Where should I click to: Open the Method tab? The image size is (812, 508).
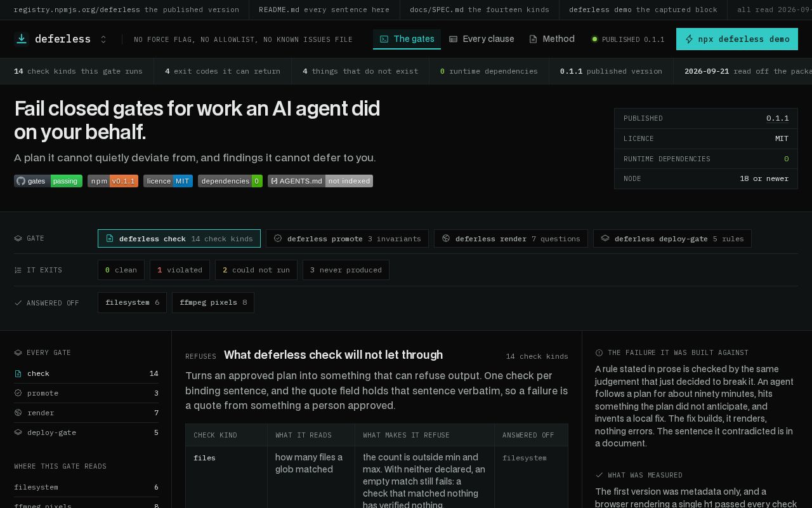(x=552, y=39)
